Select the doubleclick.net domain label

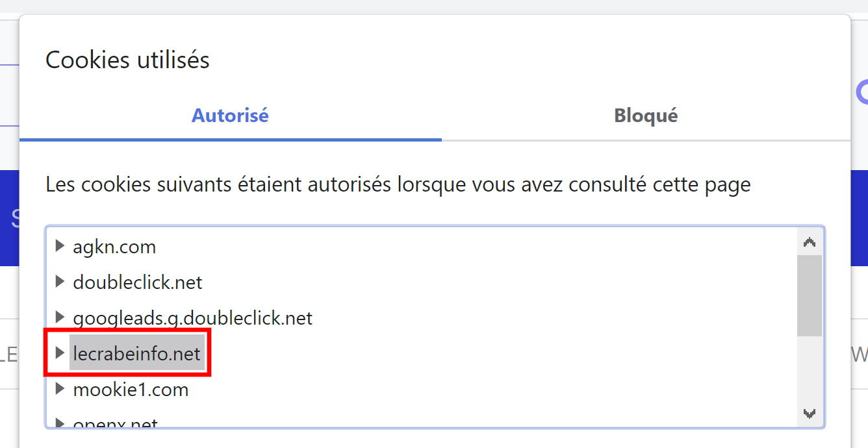pyautogui.click(x=138, y=282)
